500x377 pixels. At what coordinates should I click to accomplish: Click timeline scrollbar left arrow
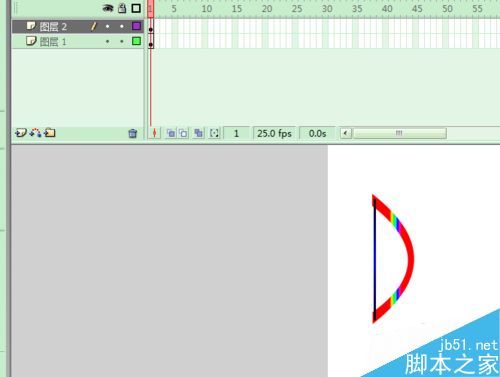point(346,133)
